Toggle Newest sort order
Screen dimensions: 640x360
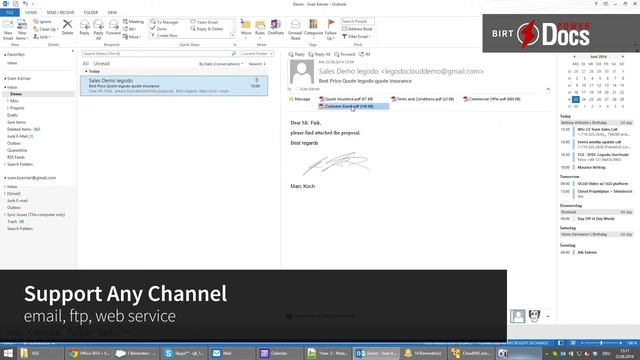257,64
